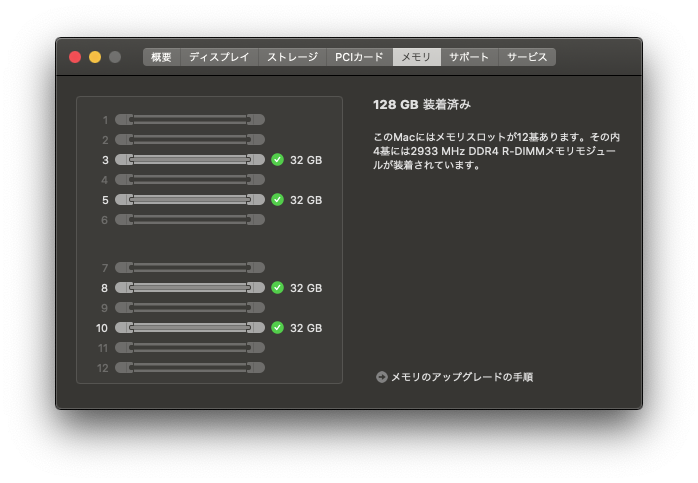Image resolution: width=698 pixels, height=483 pixels.
Task: Switch to the ディスプレイ tab
Action: point(219,57)
